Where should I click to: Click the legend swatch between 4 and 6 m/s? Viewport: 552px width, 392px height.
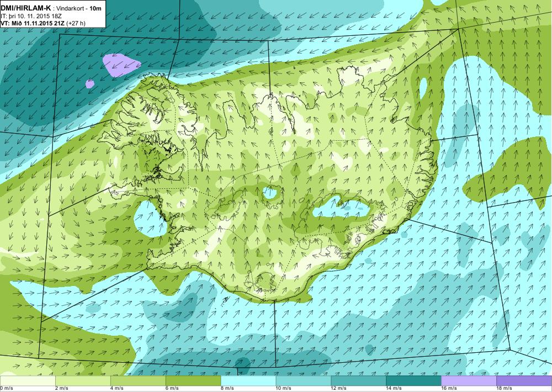tap(138, 381)
